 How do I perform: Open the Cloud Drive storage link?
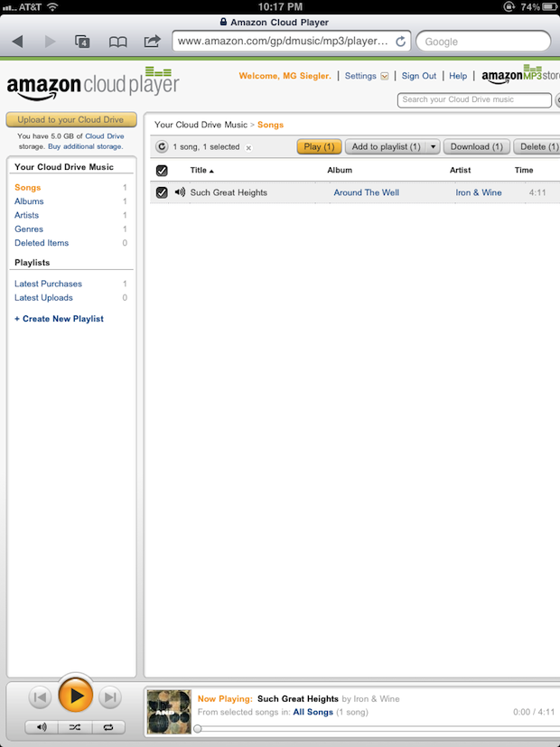tap(104, 135)
